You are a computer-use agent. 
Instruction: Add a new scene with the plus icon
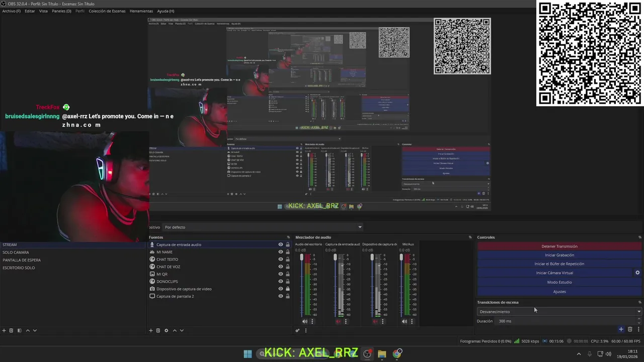4,330
